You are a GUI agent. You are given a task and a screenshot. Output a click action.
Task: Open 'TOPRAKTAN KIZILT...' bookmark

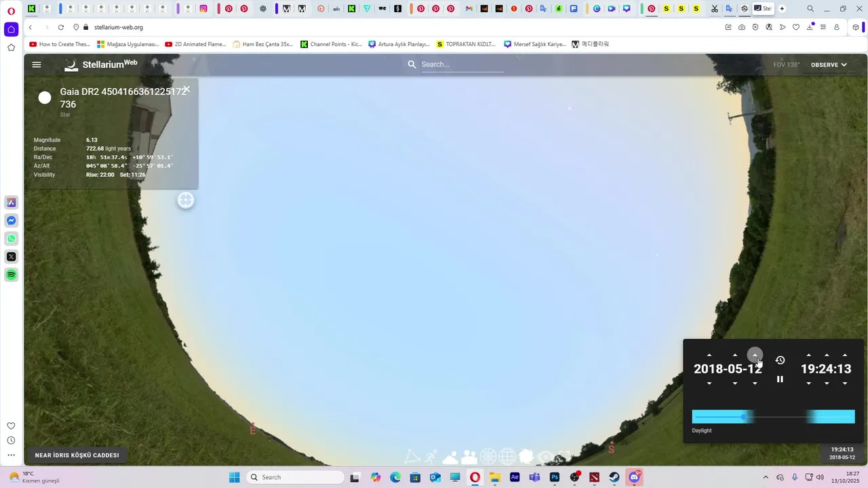tap(467, 44)
